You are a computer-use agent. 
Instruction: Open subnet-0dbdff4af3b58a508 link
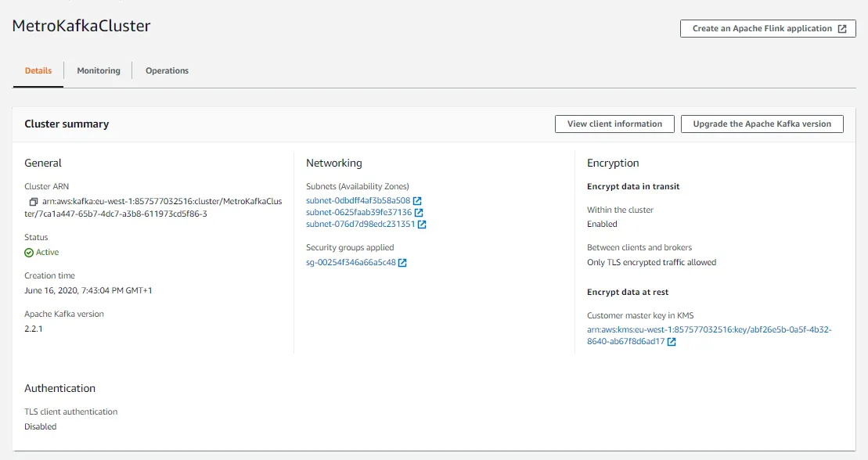(x=358, y=200)
